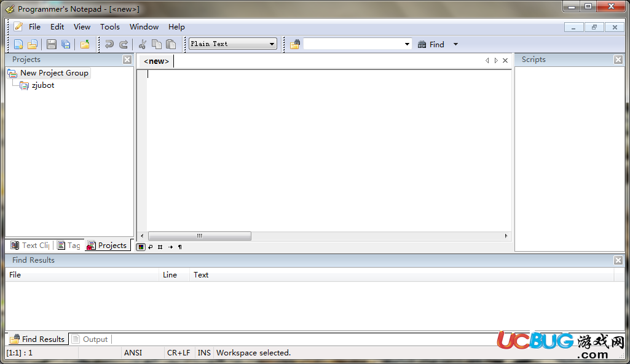Select the <new> document tab
The image size is (630, 364).
click(156, 61)
